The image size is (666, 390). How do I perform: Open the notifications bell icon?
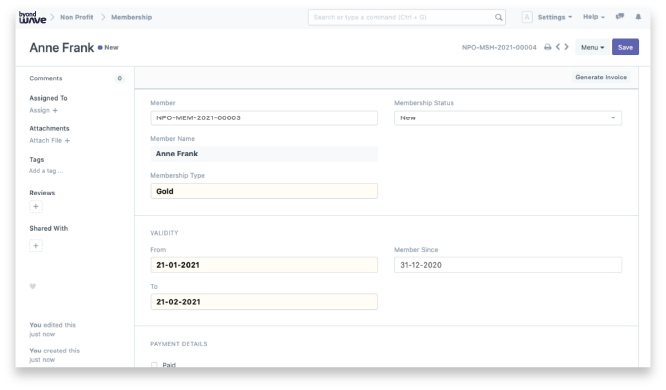[x=638, y=17]
